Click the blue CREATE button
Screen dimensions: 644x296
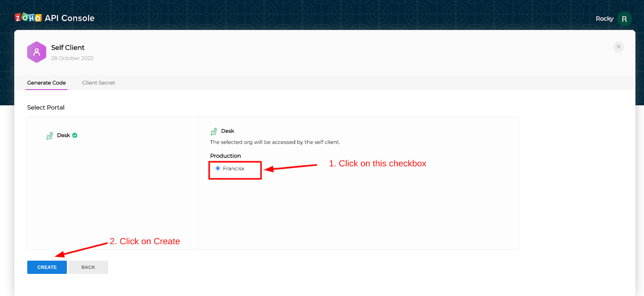pos(47,267)
